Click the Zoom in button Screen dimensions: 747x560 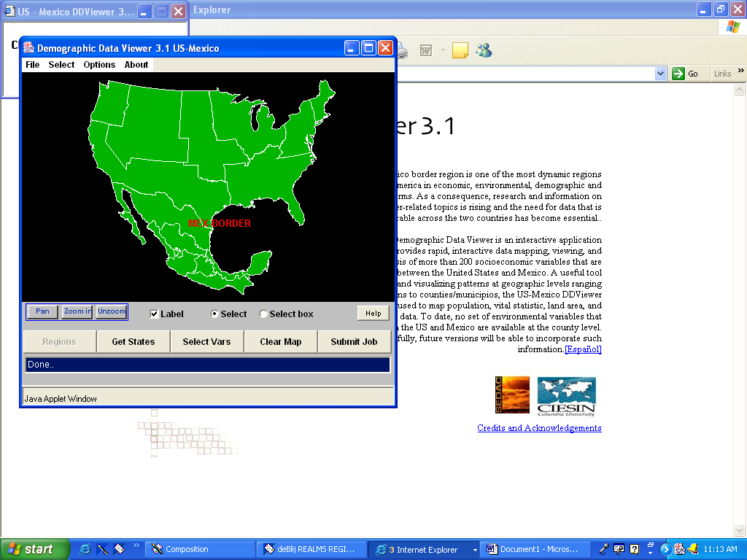(x=77, y=311)
